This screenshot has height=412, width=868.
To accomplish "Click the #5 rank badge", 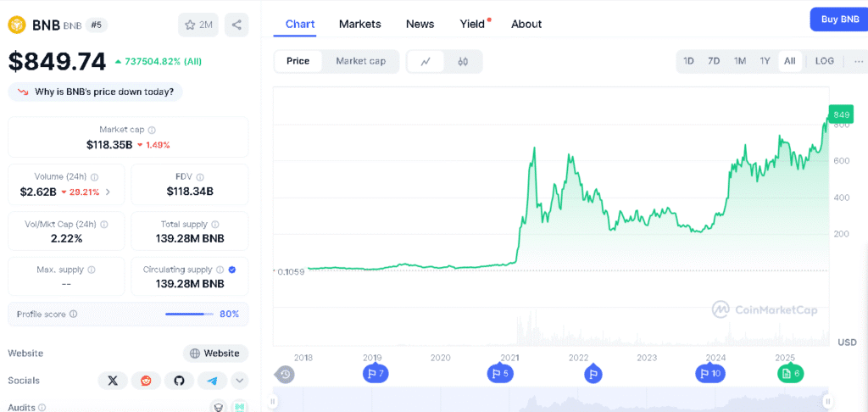I will (x=97, y=25).
